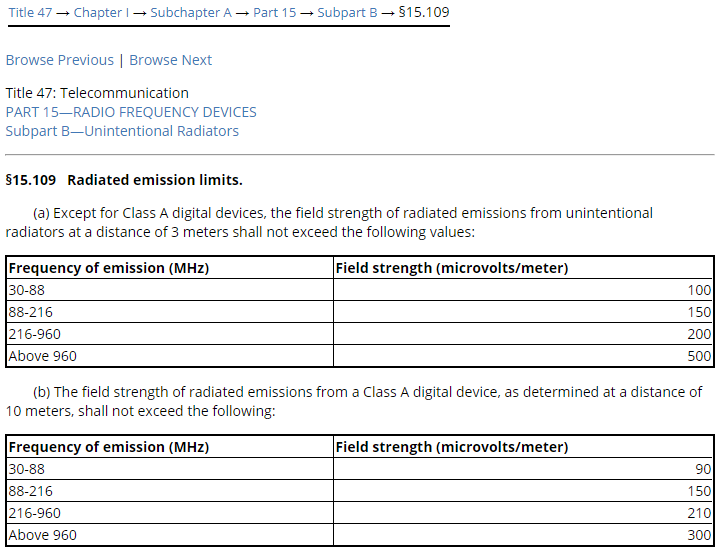Select the 100 microvolts/meter cell
Screen dimensions: 727x557
point(523,290)
